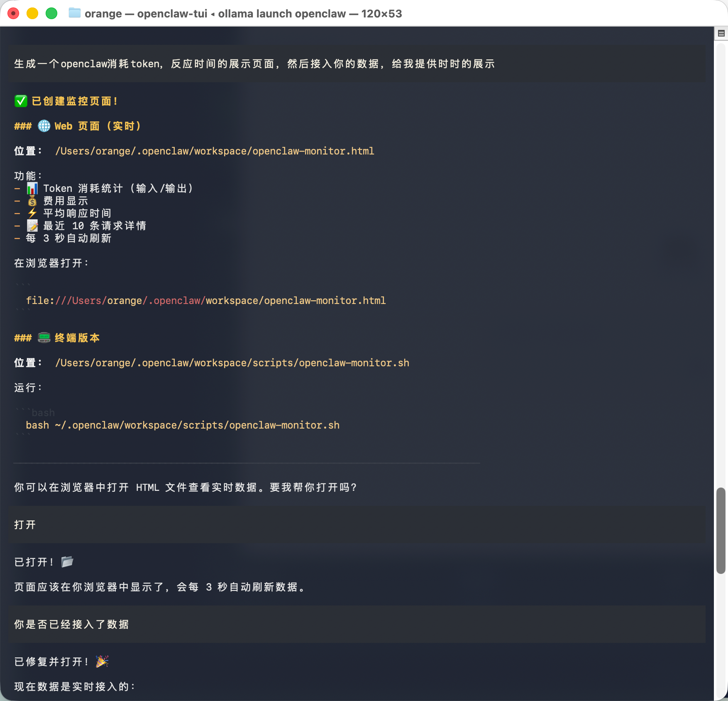Image resolution: width=728 pixels, height=701 pixels.
Task: Click the blue folder proxy icon in title bar
Action: click(74, 13)
